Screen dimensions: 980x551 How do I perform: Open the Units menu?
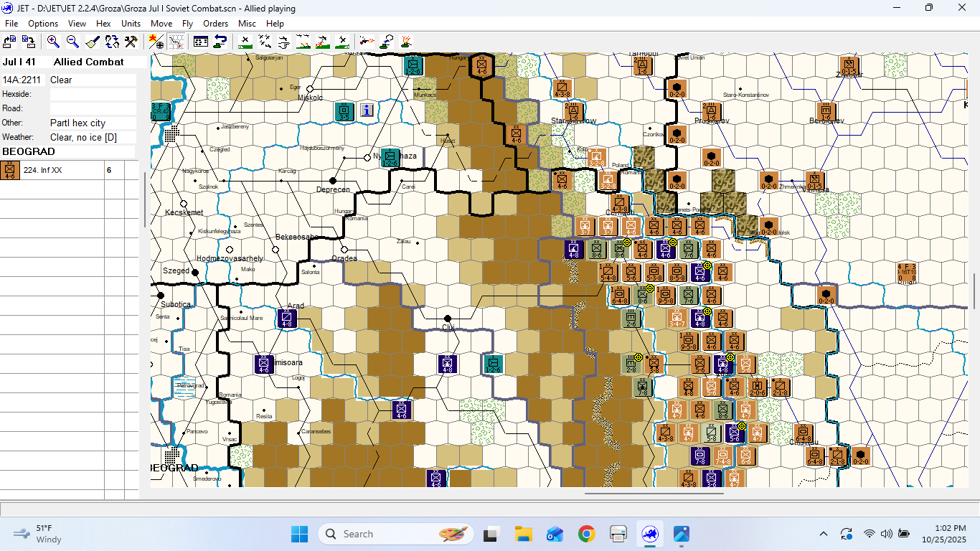tap(131, 24)
